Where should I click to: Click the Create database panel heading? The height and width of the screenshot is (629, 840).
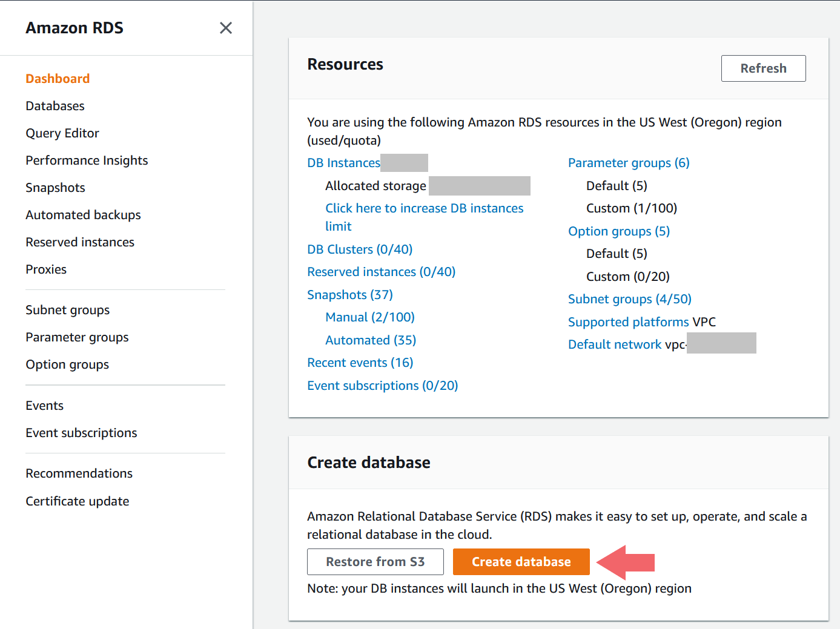click(x=369, y=463)
